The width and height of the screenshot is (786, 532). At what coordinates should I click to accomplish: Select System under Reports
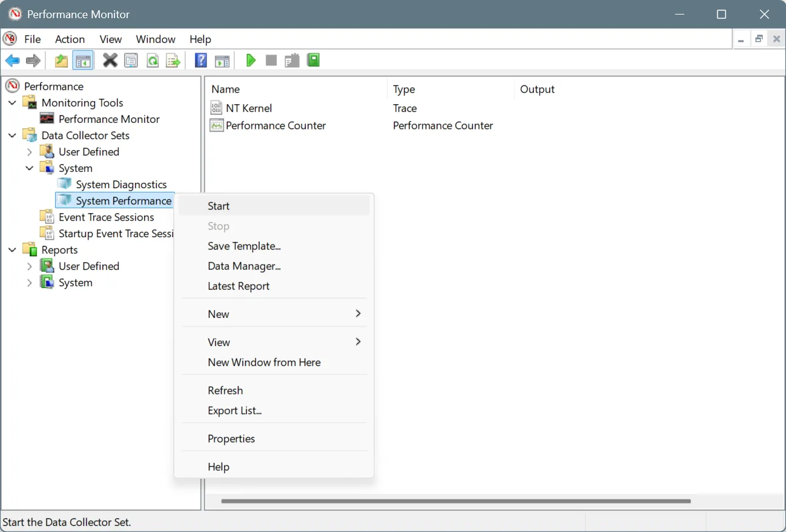[x=76, y=282]
